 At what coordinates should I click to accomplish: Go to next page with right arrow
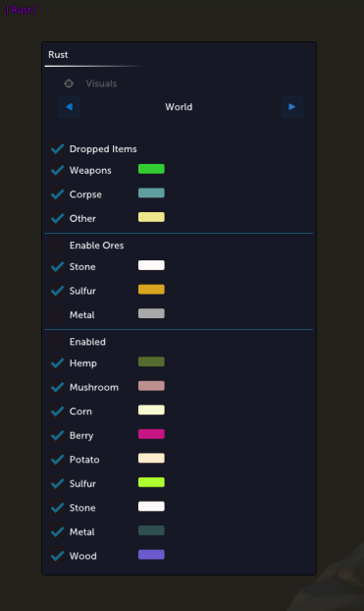292,107
